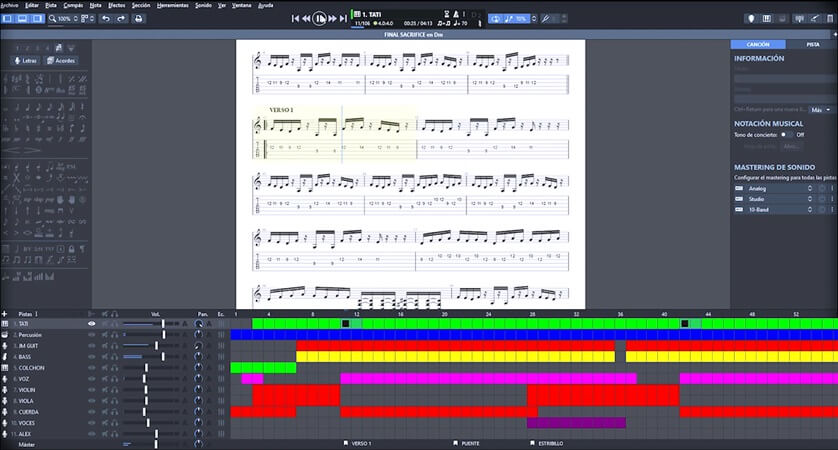Click the zoom magnifier icon
The image size is (838, 450).
pyautogui.click(x=52, y=19)
